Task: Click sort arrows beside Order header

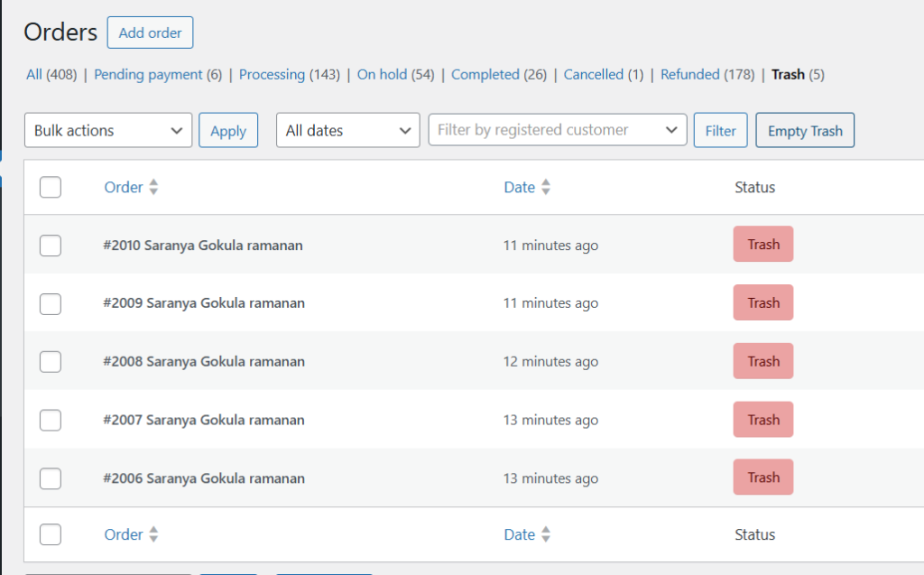Action: pos(153,188)
